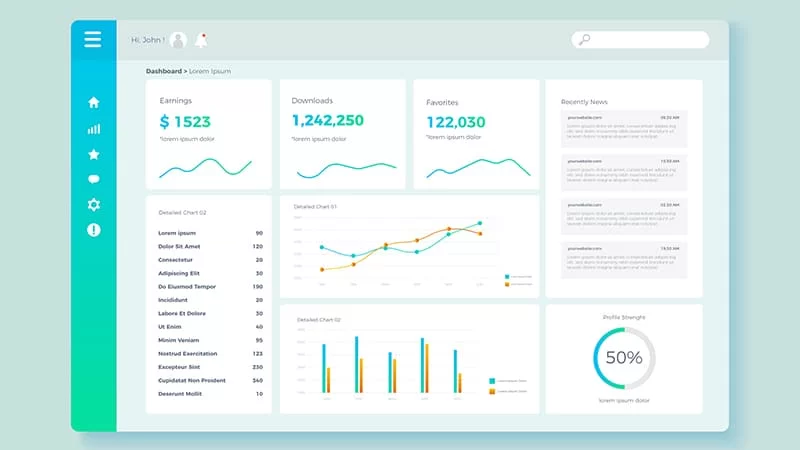Click the teal legend swatch in the line chart
This screenshot has height=450, width=800.
point(508,276)
